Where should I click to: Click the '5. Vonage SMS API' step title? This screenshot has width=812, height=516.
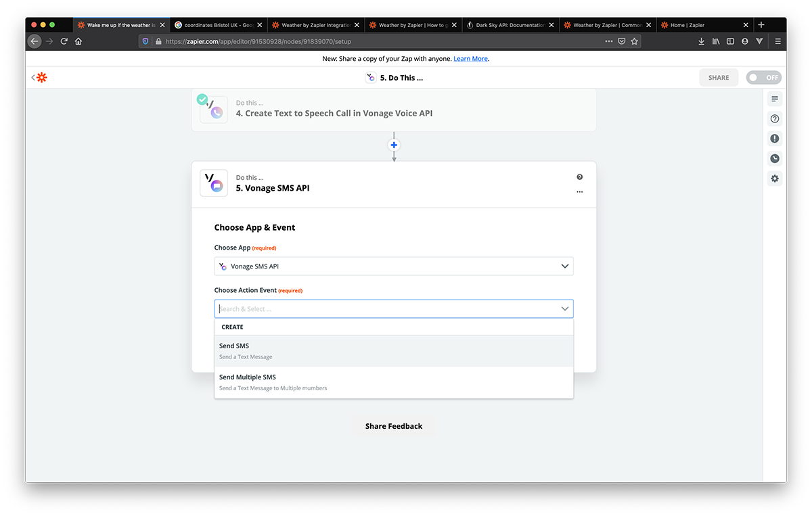pyautogui.click(x=273, y=189)
